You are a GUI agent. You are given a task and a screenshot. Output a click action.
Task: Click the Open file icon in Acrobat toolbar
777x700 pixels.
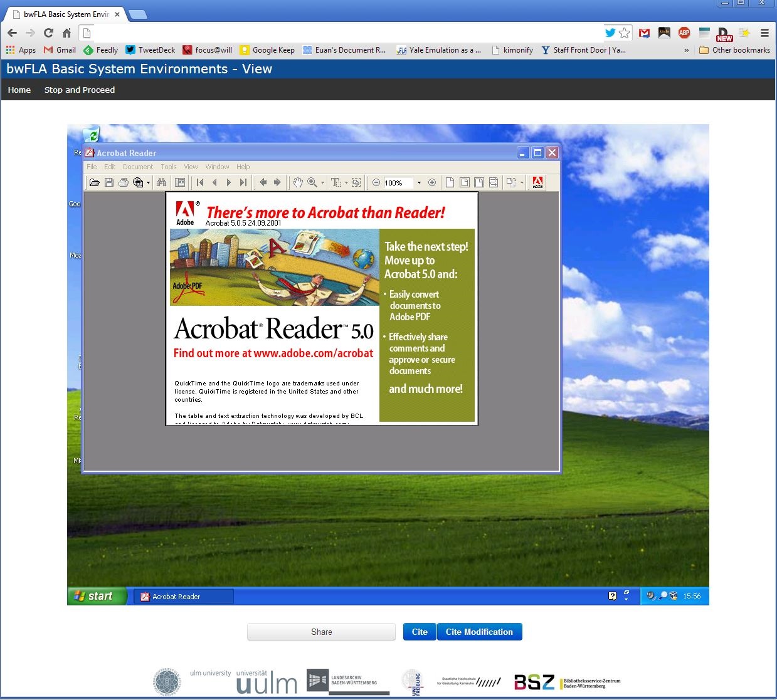[x=94, y=182]
